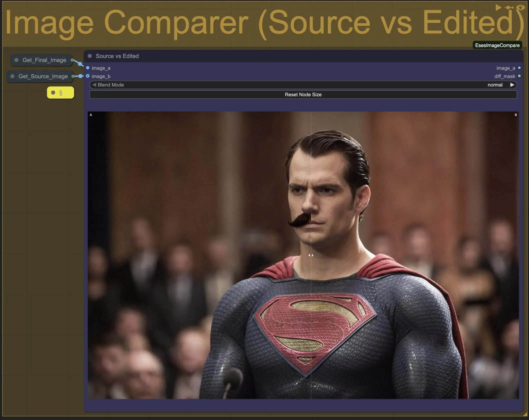Click the group play (queue) icon
Viewport: 529px width, 420px height.
pos(498,7)
